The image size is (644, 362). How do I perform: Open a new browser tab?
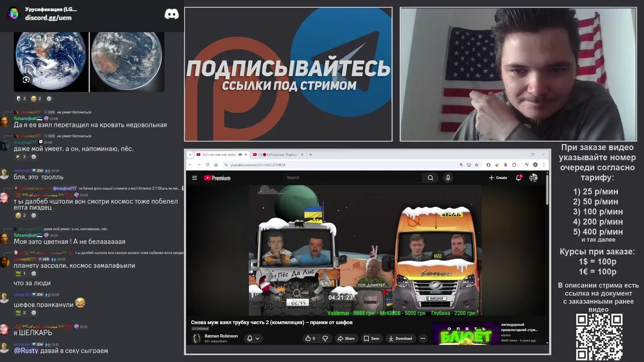click(311, 154)
